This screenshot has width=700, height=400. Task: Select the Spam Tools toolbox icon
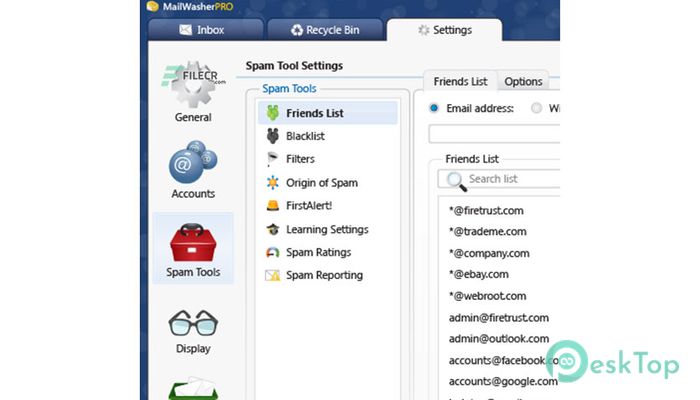193,242
